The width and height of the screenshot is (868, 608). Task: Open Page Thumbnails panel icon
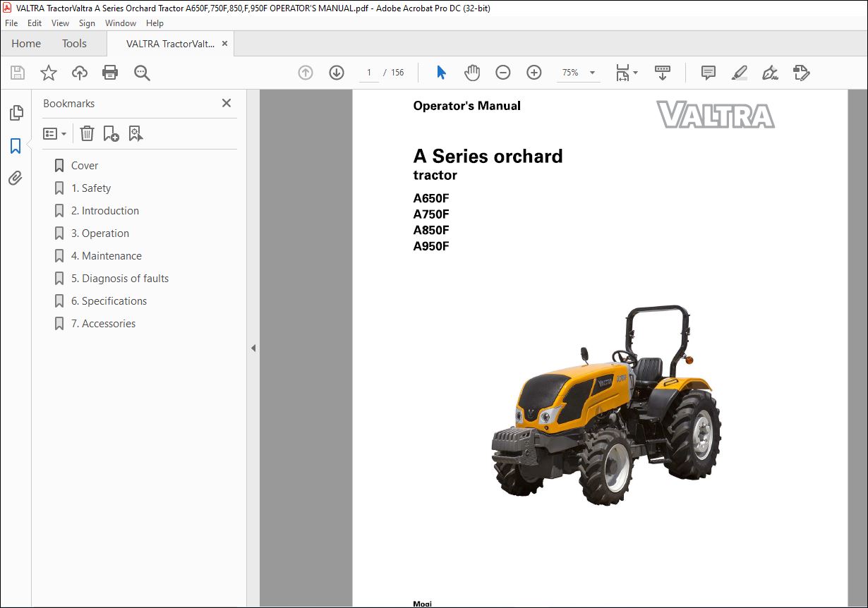tap(16, 113)
